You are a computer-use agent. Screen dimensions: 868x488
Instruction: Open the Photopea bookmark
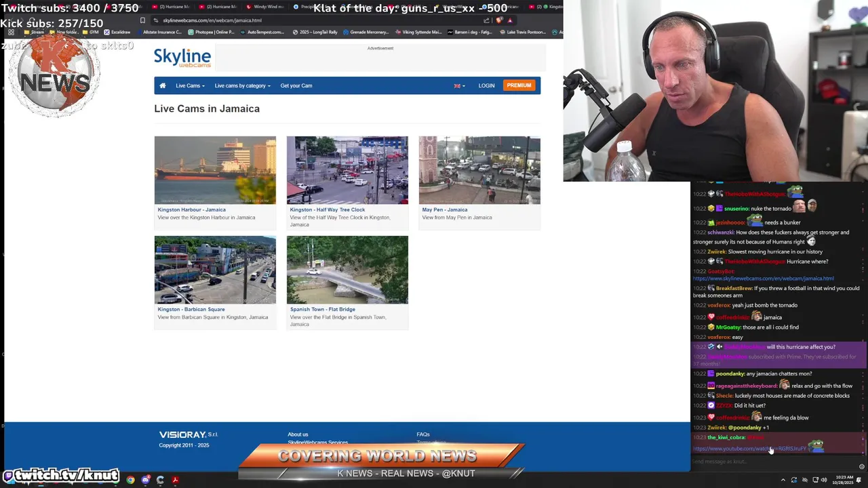[211, 32]
